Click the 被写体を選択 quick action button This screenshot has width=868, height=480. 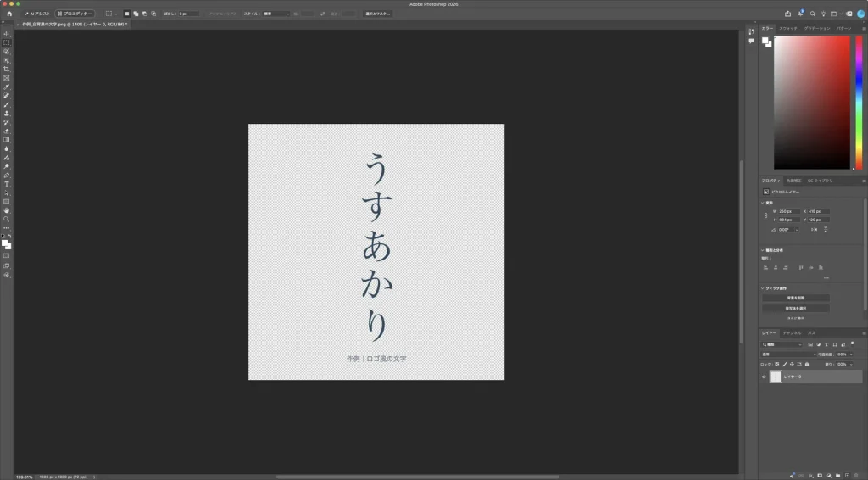click(x=795, y=309)
